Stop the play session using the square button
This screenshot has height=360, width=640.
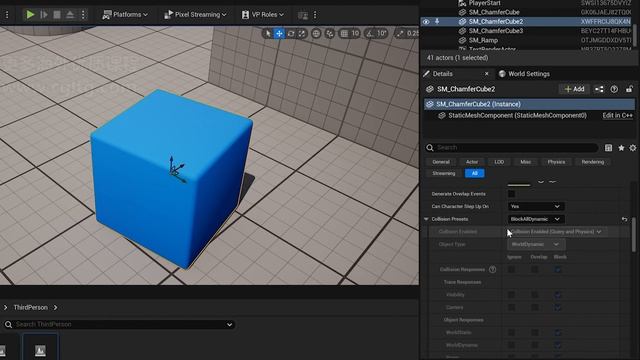[x=57, y=15]
